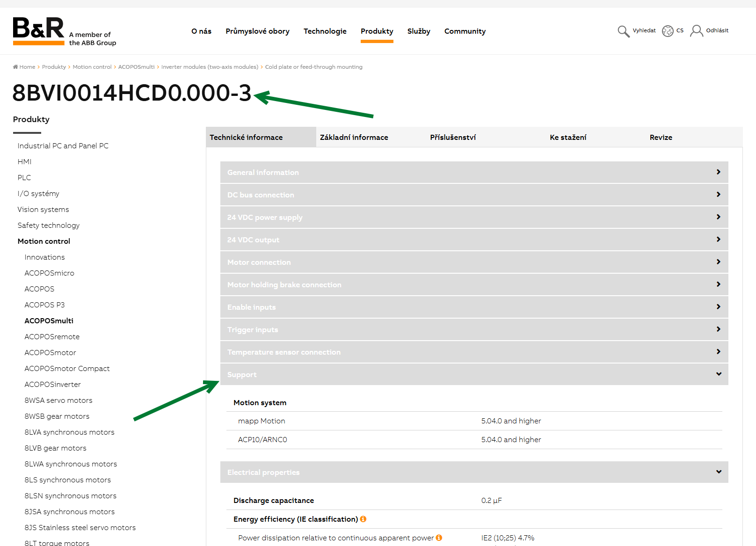The height and width of the screenshot is (546, 756).
Task: Open the Community menu
Action: coord(465,31)
